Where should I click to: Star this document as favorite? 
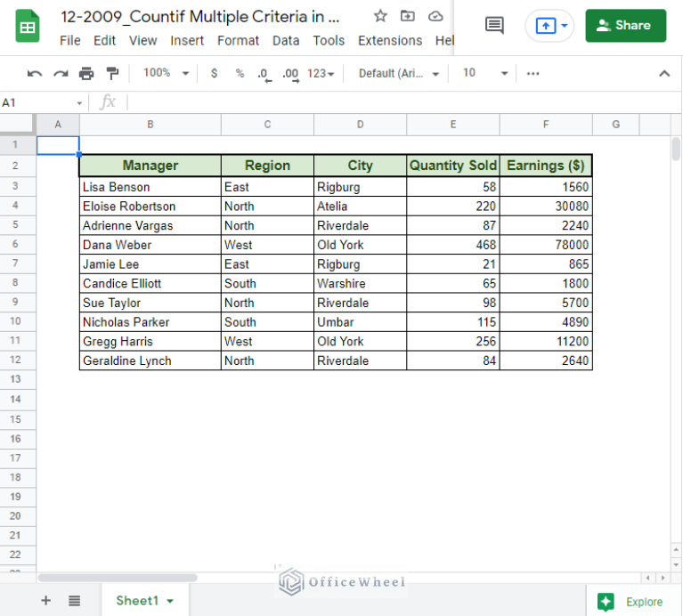(380, 16)
